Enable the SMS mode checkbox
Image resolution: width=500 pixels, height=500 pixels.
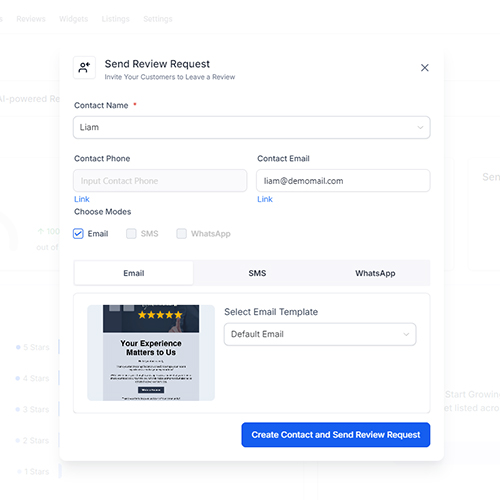pyautogui.click(x=131, y=234)
